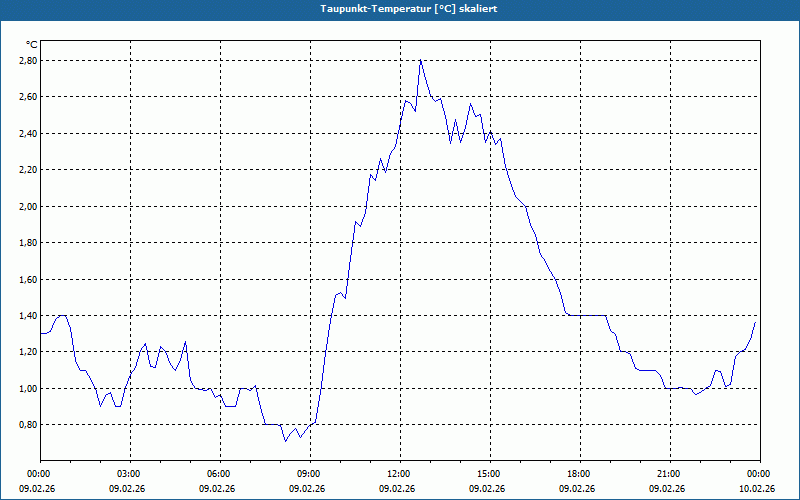This screenshot has height=500, width=800.
Task: Click the 1,40 y-axis value
Action: click(x=28, y=316)
